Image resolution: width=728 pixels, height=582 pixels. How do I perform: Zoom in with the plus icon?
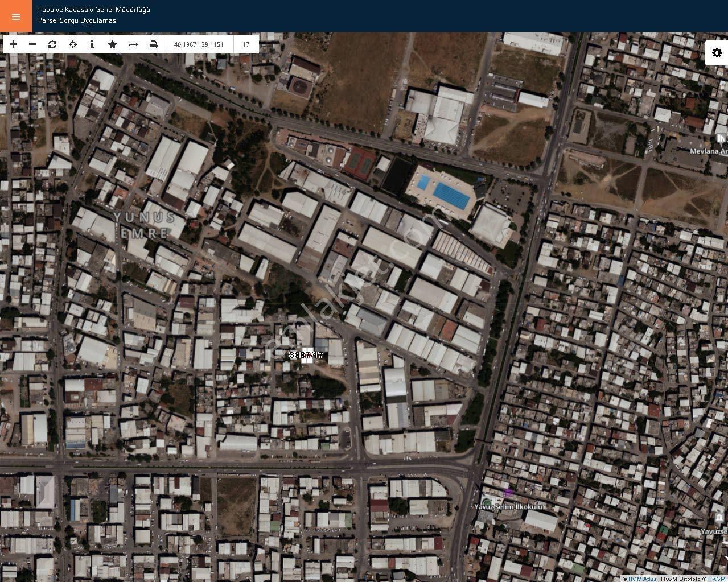tap(14, 44)
